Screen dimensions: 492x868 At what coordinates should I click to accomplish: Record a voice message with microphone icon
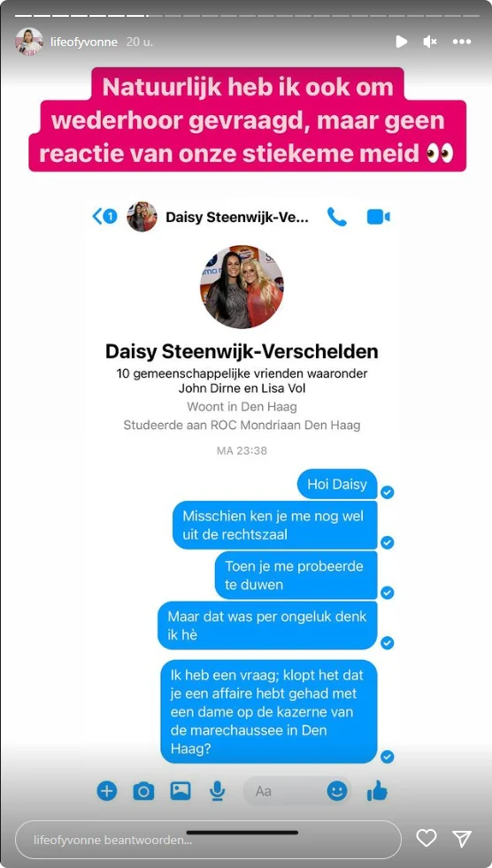click(x=218, y=792)
